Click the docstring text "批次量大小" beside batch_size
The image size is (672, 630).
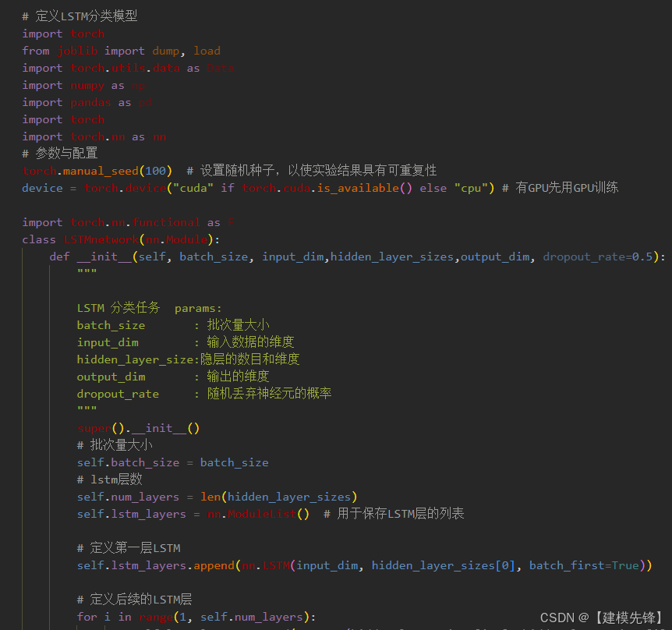pos(239,325)
